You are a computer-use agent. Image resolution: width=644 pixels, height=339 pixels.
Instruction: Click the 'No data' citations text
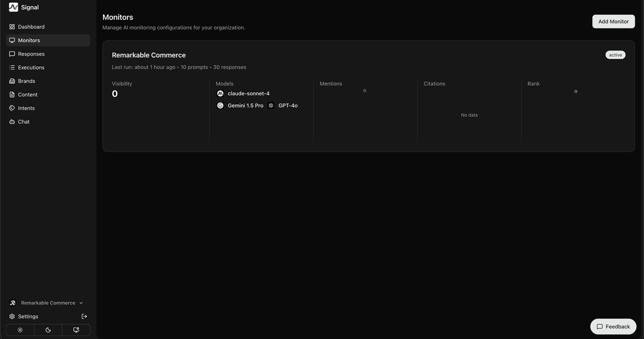pos(469,115)
